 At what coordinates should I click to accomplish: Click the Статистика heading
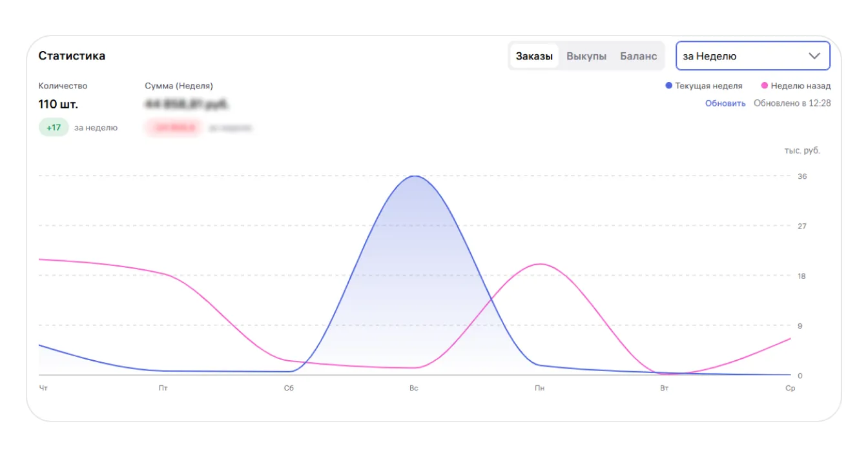click(x=72, y=56)
